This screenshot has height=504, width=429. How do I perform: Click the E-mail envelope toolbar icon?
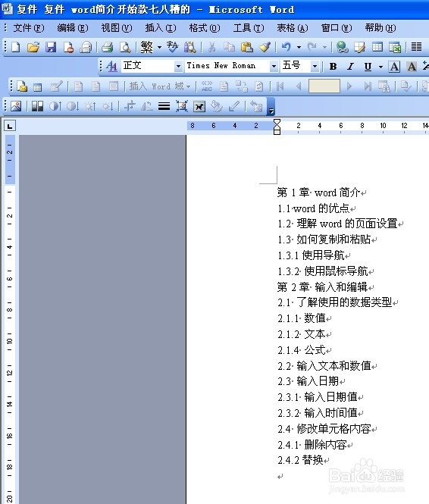[86, 47]
